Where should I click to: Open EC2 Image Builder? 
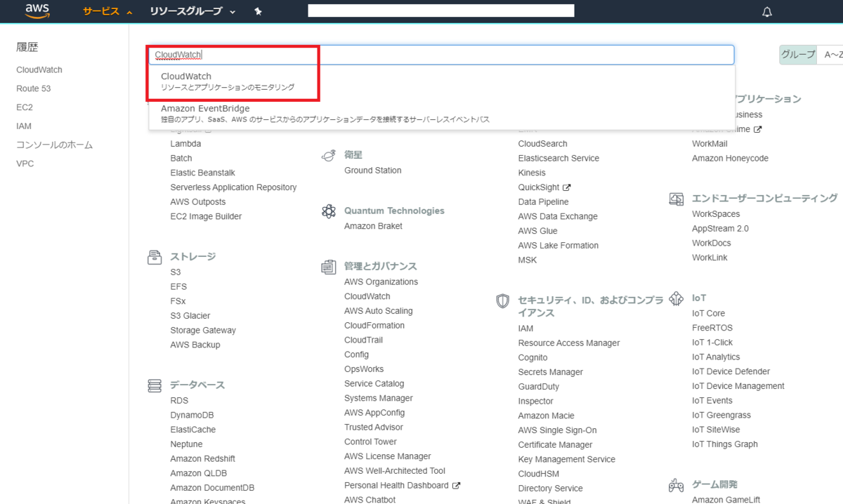(x=206, y=216)
